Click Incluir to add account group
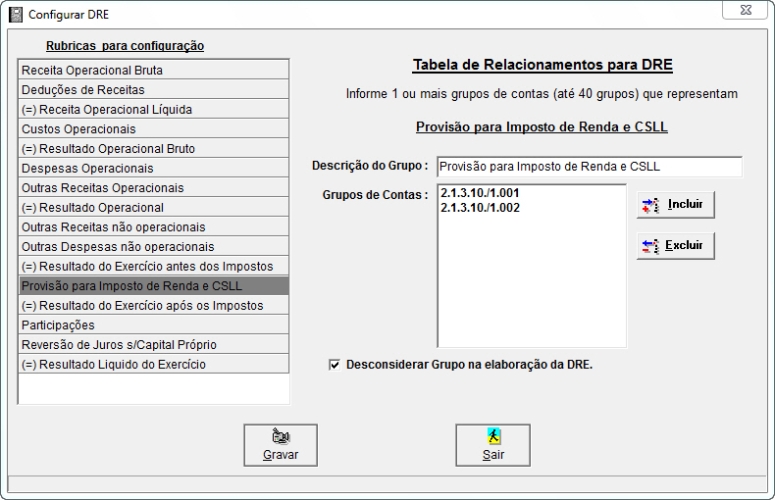Screen dimensions: 775x500 click(x=675, y=205)
